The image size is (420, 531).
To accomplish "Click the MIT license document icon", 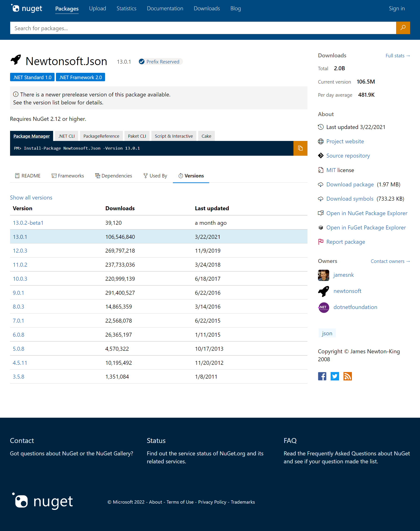I will (x=321, y=170).
